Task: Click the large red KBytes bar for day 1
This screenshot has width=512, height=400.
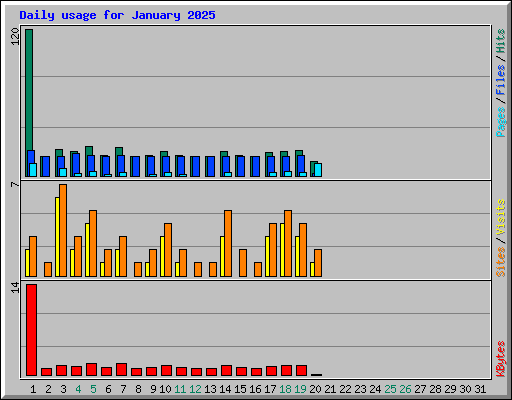Action: [x=31, y=330]
